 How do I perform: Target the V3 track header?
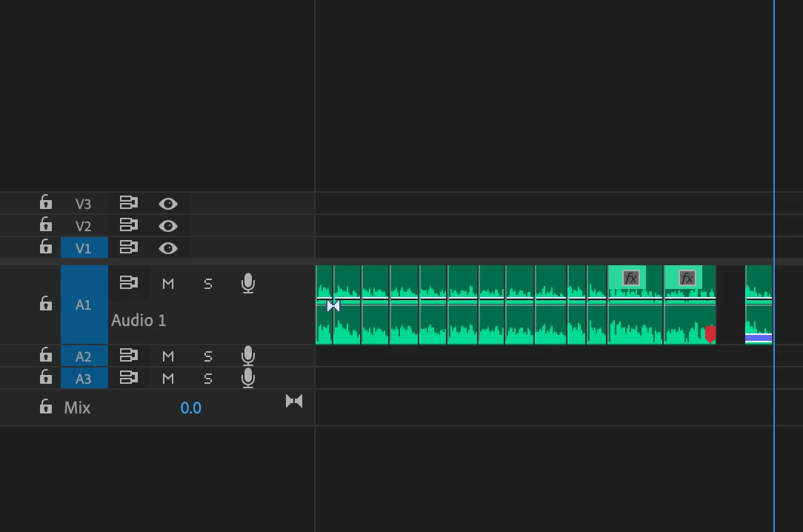[84, 204]
